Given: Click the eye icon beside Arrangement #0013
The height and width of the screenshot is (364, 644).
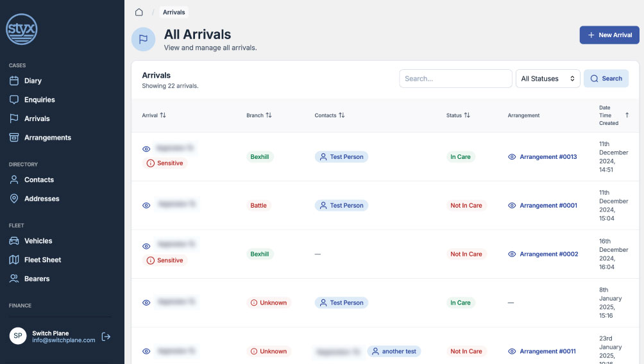Looking at the screenshot, I should [512, 157].
